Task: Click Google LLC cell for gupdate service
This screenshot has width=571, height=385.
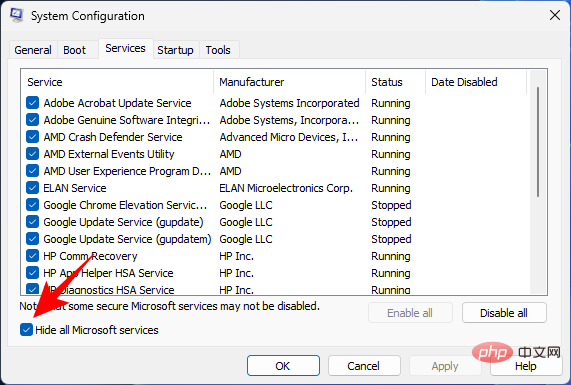Action: pyautogui.click(x=246, y=222)
